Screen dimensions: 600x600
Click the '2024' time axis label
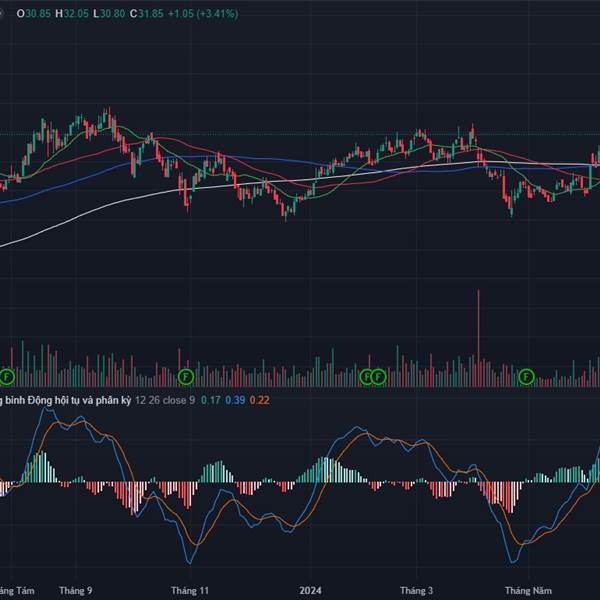click(x=310, y=590)
